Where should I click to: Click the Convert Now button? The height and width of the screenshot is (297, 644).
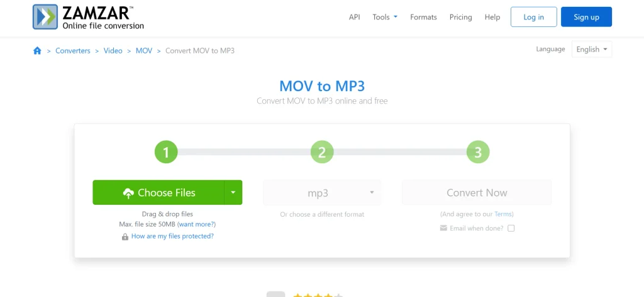[477, 193]
